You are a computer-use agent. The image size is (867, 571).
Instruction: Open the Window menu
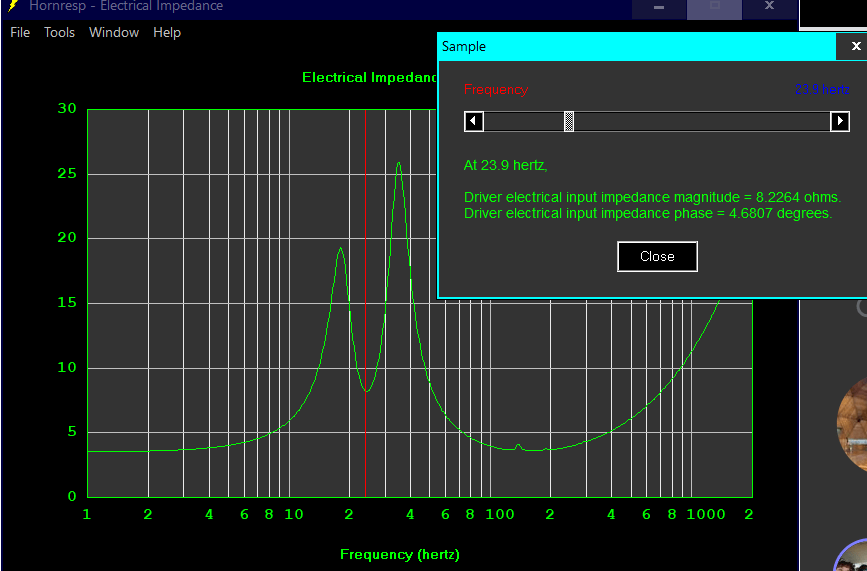(x=114, y=33)
